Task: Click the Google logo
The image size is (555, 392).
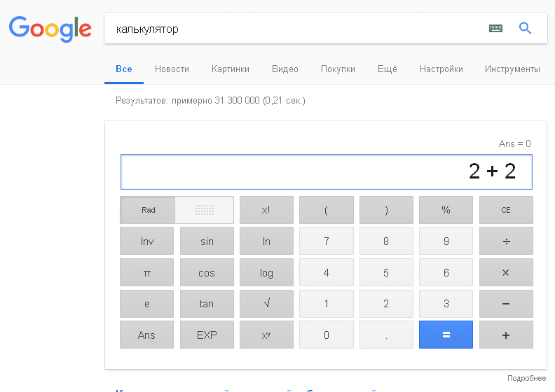Action: 50,28
